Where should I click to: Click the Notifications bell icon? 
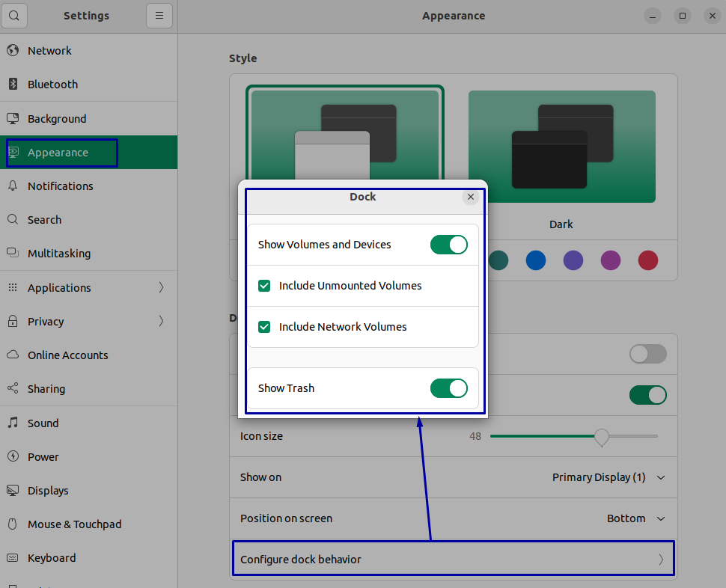pyautogui.click(x=13, y=186)
